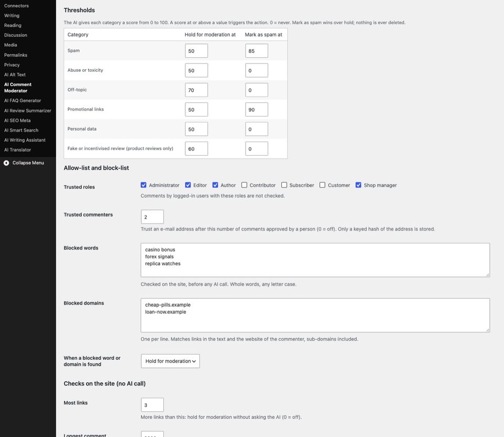Click Personal data hold threshold field

click(x=196, y=130)
